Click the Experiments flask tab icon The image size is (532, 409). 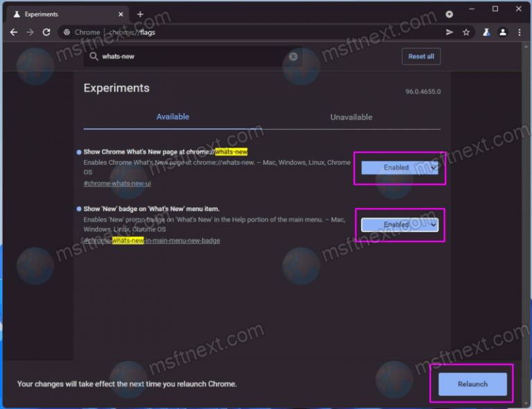[x=17, y=15]
